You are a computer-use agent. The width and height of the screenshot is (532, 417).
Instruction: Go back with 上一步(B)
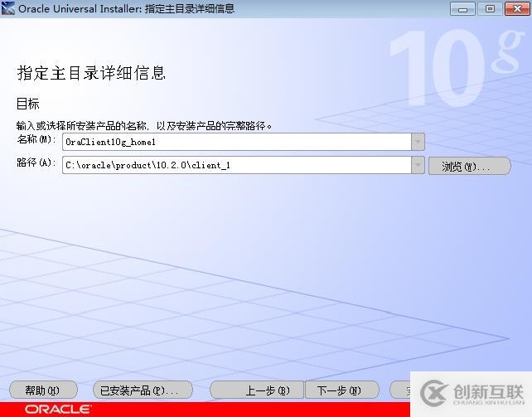point(257,390)
